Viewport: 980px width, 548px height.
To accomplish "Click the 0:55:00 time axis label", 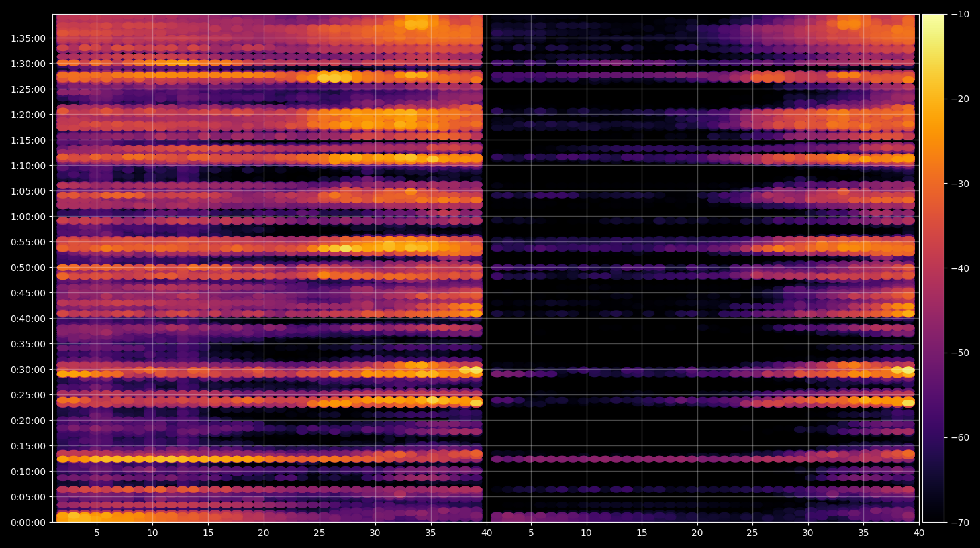I will (x=28, y=242).
